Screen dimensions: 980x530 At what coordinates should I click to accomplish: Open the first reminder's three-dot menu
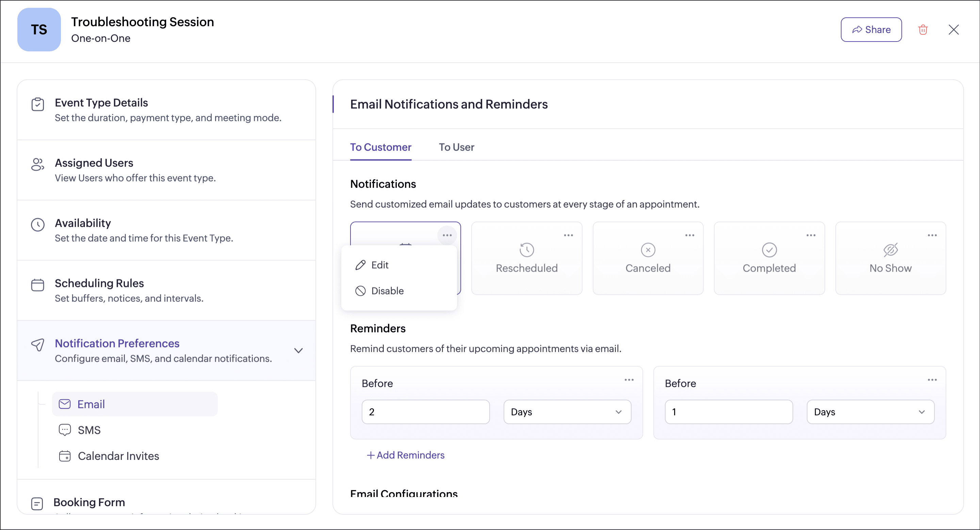629,380
